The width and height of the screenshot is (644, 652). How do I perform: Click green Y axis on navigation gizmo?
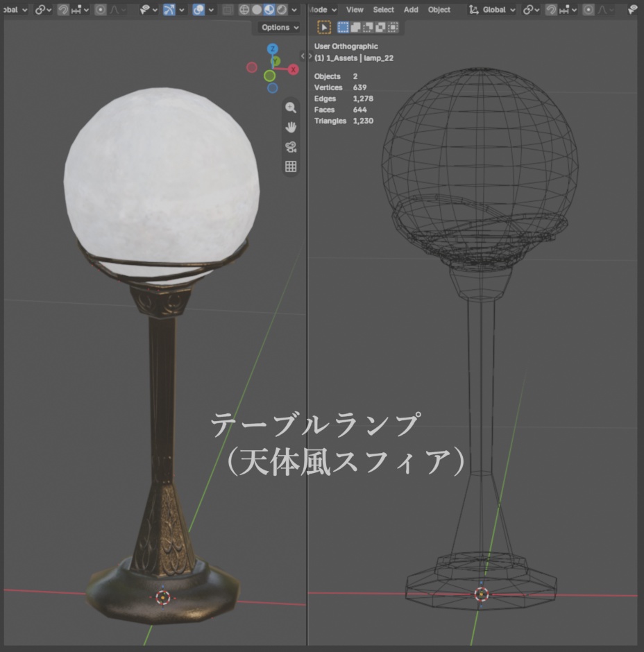coord(275,62)
